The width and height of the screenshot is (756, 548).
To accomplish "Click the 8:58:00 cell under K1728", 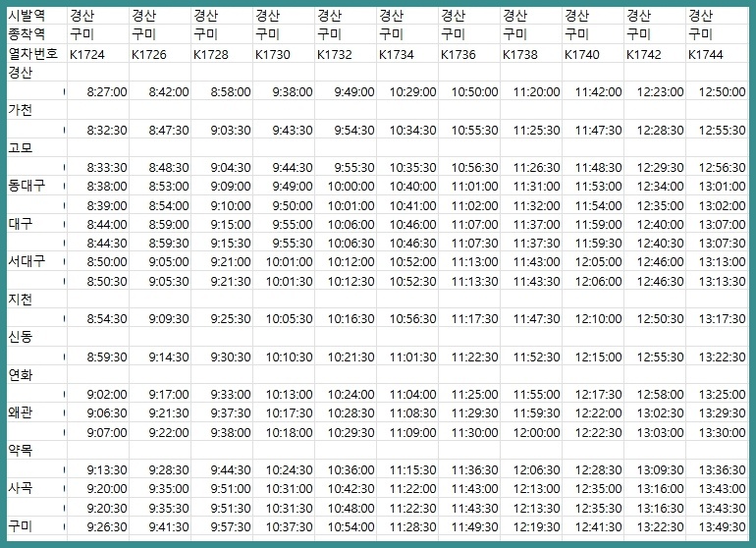I will [221, 91].
